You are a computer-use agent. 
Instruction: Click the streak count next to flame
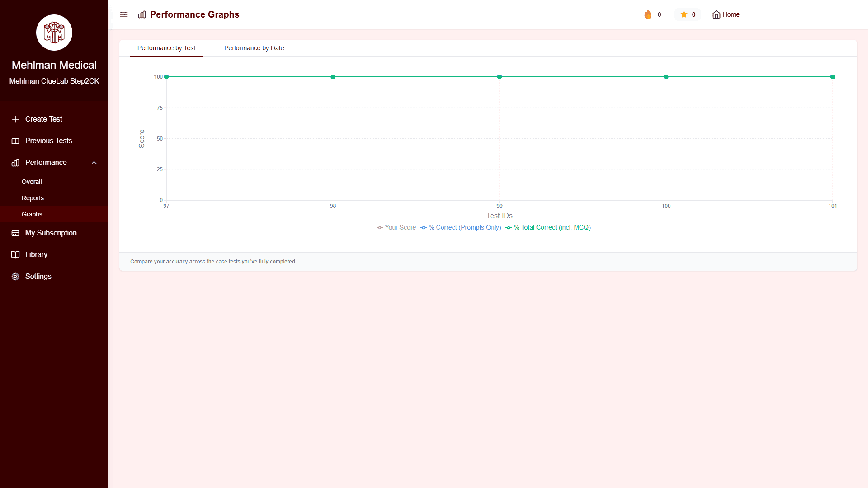(x=660, y=14)
